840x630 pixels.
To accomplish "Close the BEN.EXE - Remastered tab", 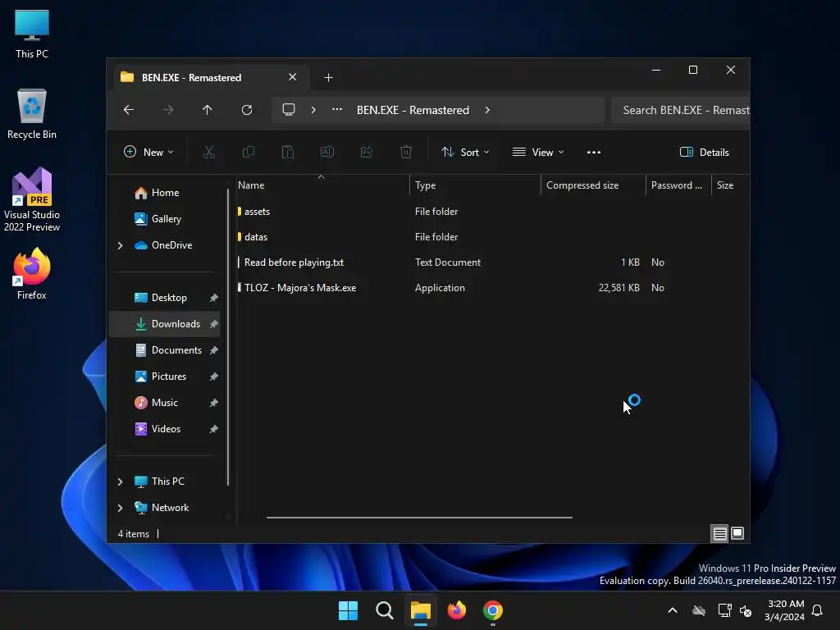I will pos(293,77).
